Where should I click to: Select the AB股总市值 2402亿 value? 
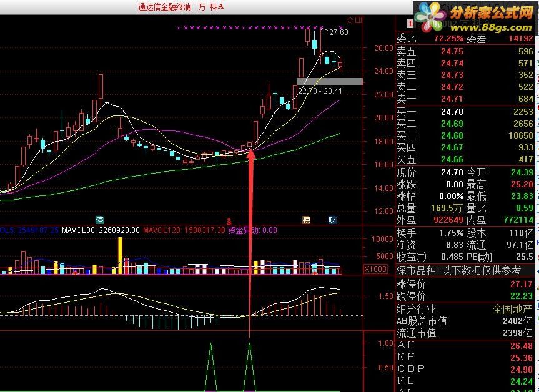[517, 321]
